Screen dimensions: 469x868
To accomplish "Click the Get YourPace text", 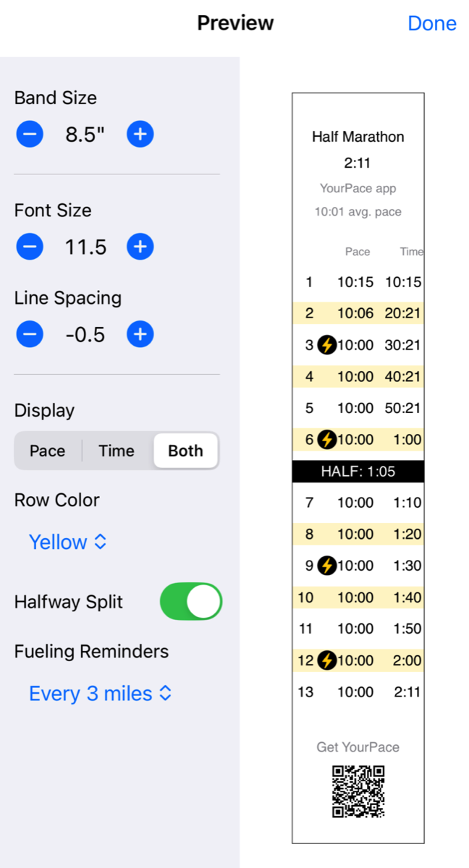I will [x=358, y=747].
